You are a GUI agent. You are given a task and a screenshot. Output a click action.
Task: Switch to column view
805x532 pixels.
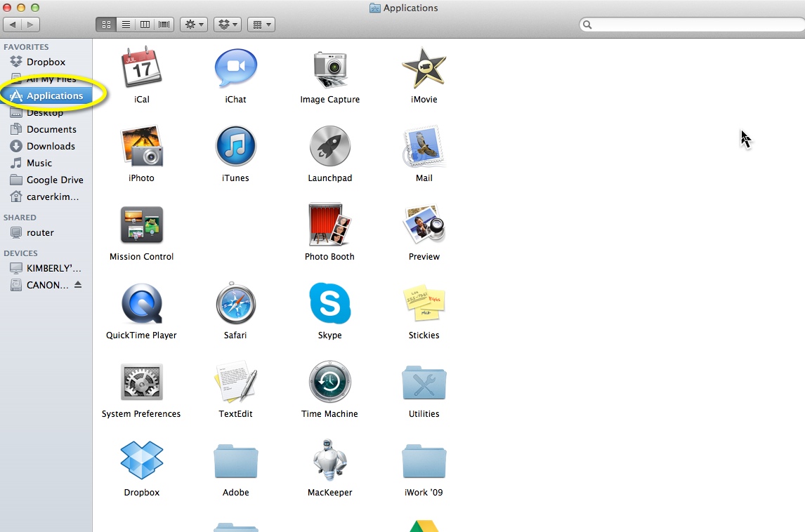click(x=145, y=25)
